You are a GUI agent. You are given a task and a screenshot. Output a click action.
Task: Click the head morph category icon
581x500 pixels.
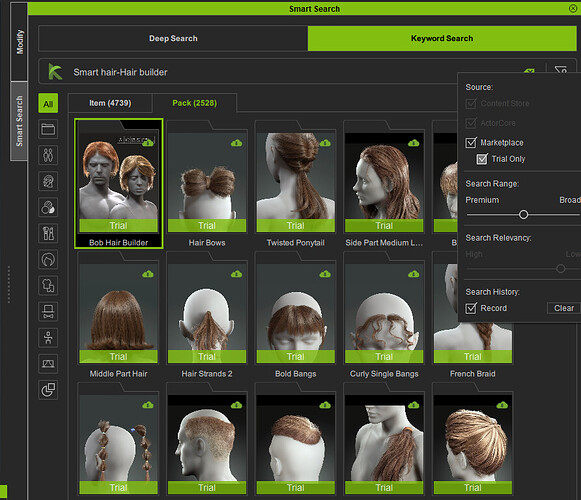48,181
